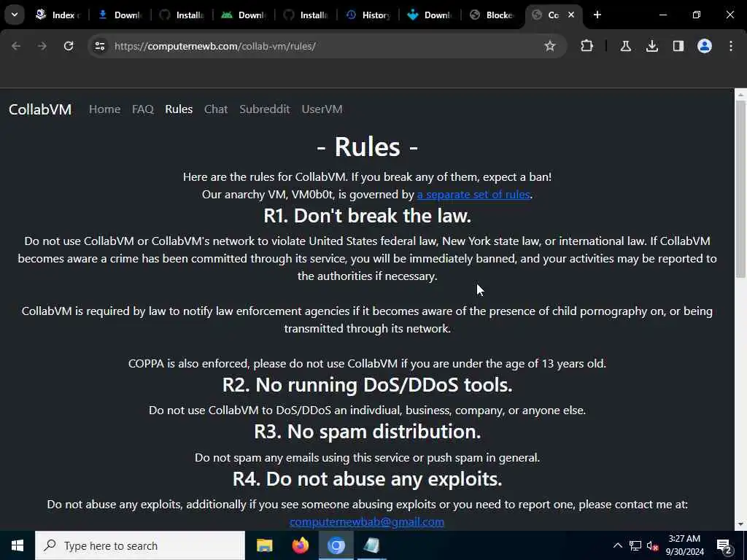Click the computernewbab@gmail.com email link
The width and height of the screenshot is (747, 560).
coord(367,522)
